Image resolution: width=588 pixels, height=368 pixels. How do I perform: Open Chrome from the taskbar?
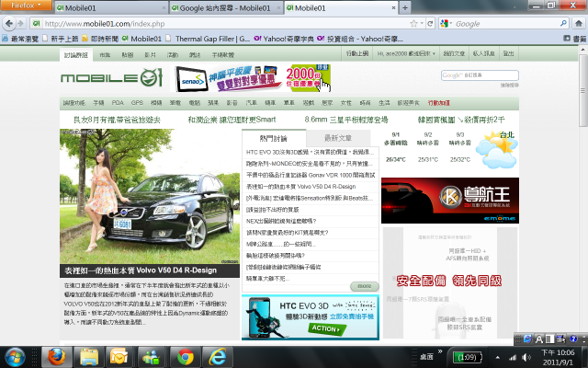point(186,357)
